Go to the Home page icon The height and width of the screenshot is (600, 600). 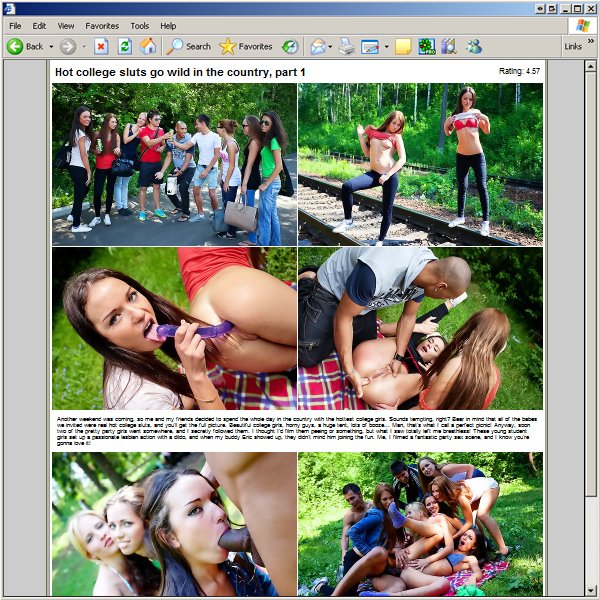tap(148, 46)
